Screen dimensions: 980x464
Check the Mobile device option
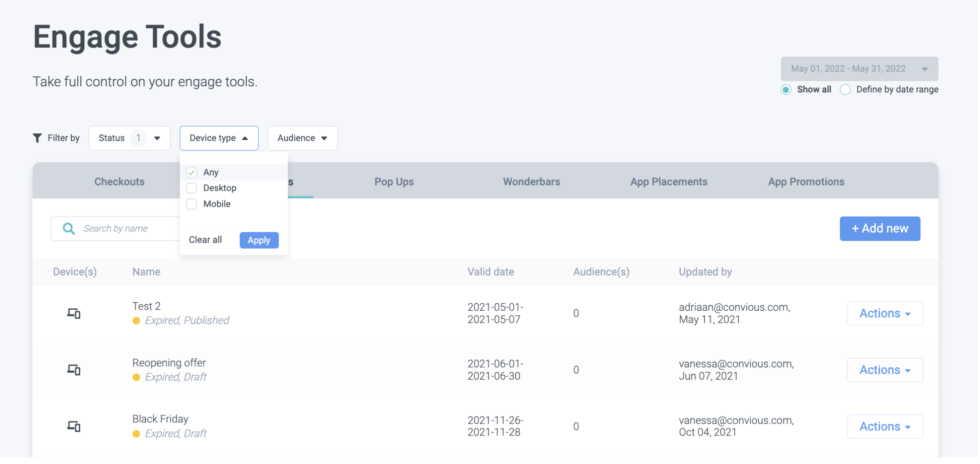(192, 204)
